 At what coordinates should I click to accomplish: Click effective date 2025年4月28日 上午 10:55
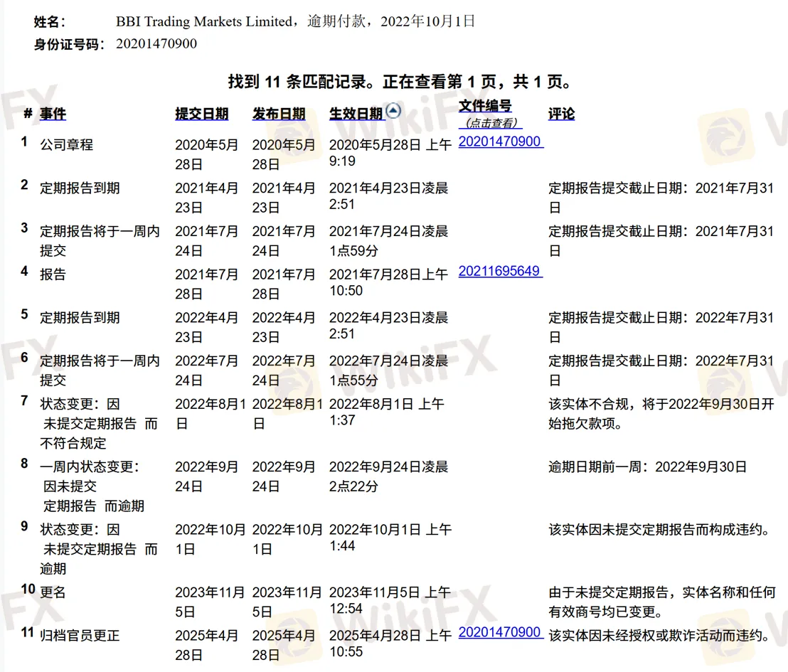[x=390, y=644]
